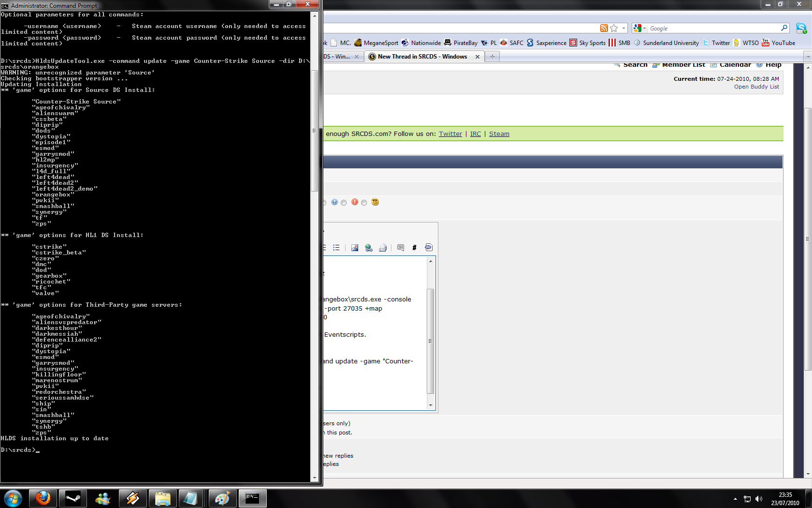The width and height of the screenshot is (812, 508).
Task: Switch to the 'New Thread in SRCDS - Windows' tab
Action: pos(422,57)
